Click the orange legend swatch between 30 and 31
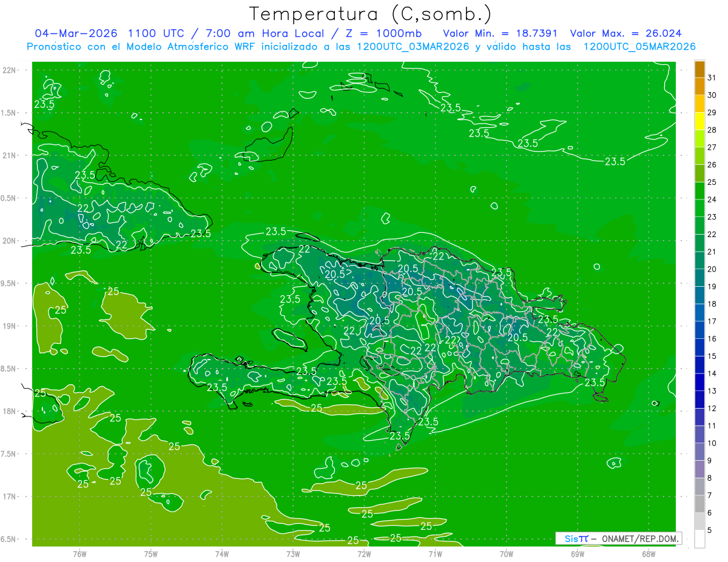The width and height of the screenshot is (728, 562). (699, 86)
